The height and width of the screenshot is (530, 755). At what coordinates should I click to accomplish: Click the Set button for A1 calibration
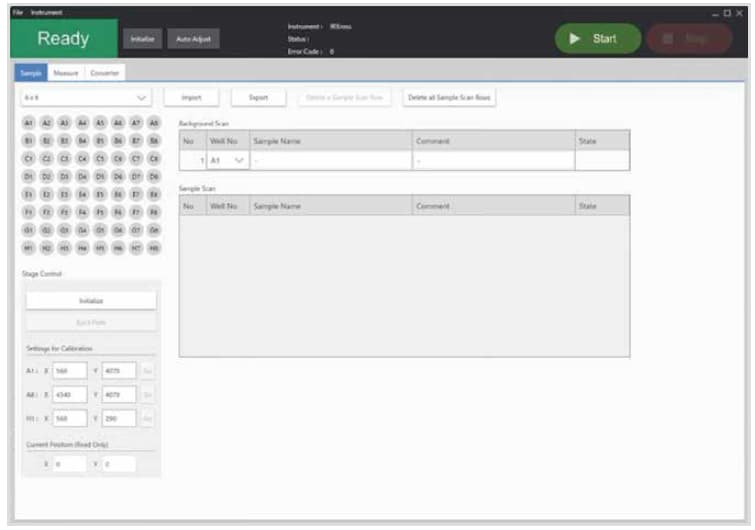coord(147,371)
